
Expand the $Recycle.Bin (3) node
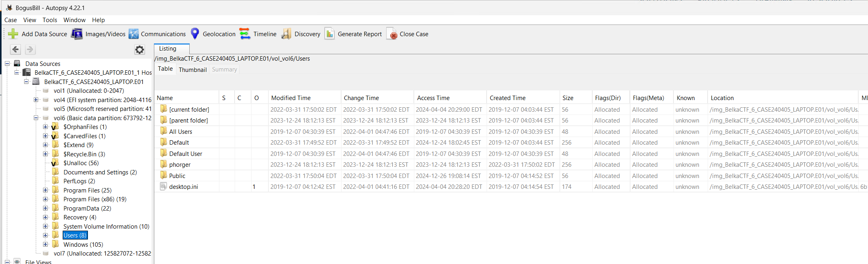[45, 154]
